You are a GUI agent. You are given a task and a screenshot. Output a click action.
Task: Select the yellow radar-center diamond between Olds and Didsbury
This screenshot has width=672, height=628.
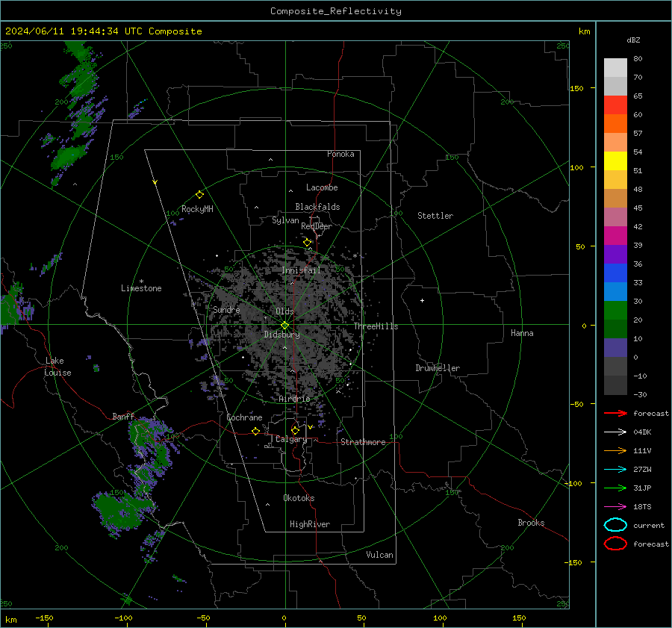[x=284, y=326]
